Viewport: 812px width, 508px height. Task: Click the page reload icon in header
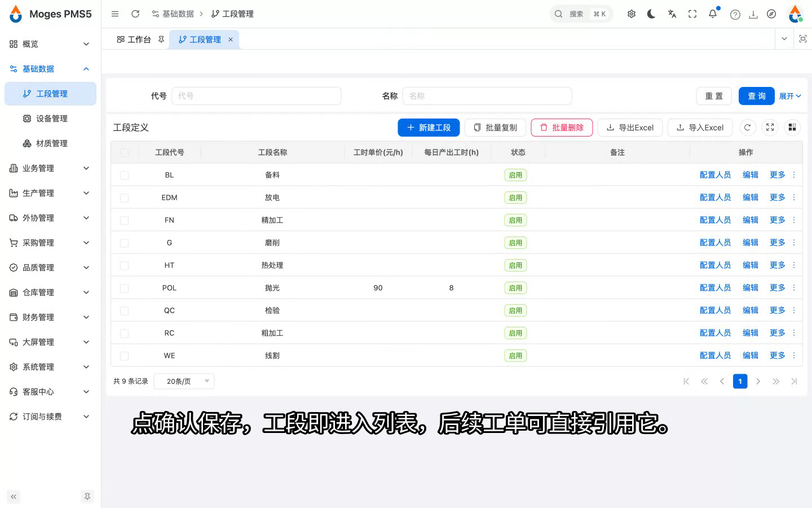(135, 14)
